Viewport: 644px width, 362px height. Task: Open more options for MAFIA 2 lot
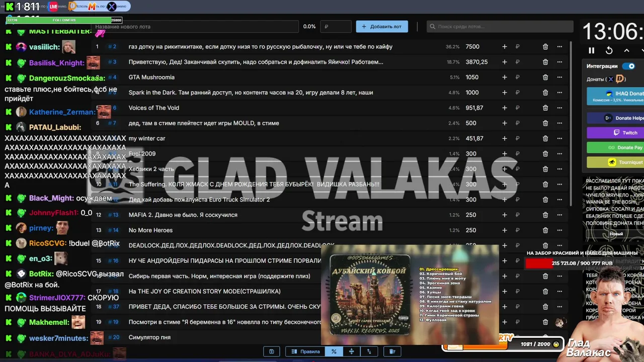point(559,215)
